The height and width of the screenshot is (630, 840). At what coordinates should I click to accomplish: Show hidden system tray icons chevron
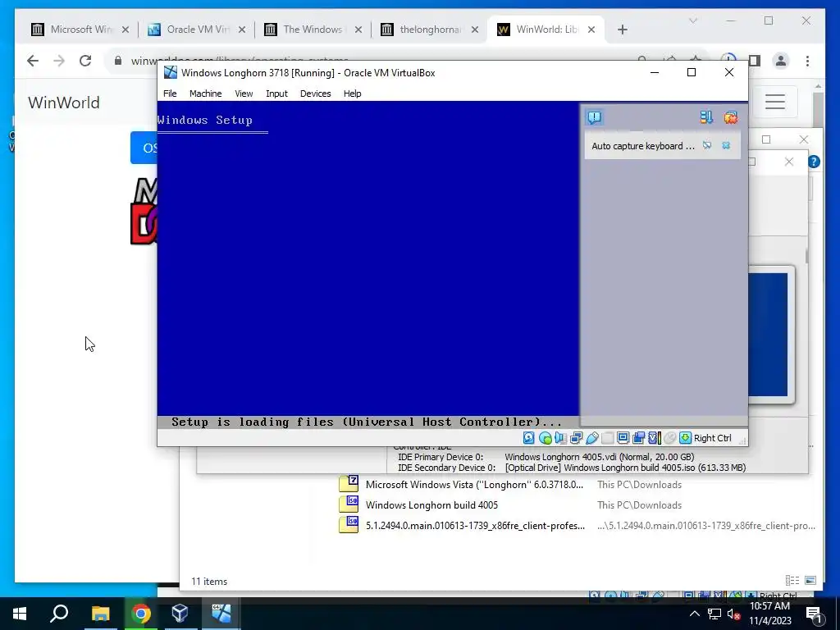pyautogui.click(x=694, y=614)
